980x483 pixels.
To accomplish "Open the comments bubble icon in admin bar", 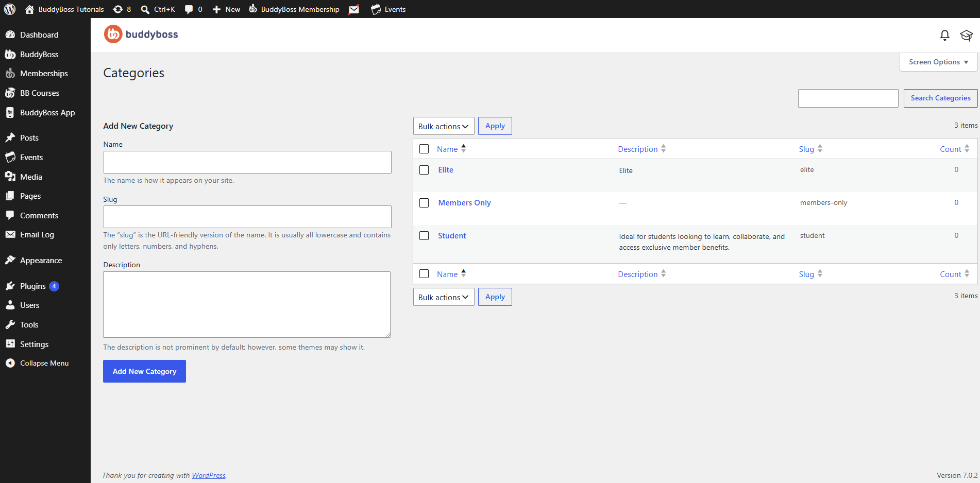I will [x=189, y=9].
